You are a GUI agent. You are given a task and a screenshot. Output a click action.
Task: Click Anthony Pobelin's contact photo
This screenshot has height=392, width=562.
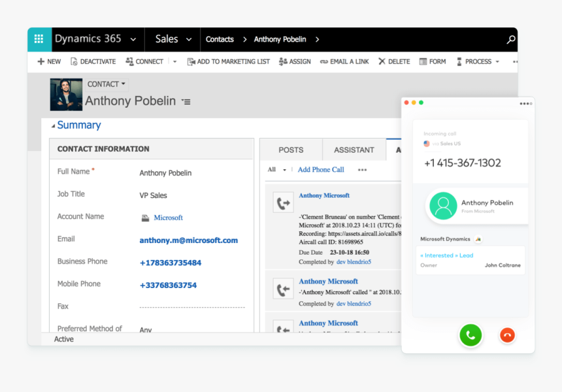(66, 95)
